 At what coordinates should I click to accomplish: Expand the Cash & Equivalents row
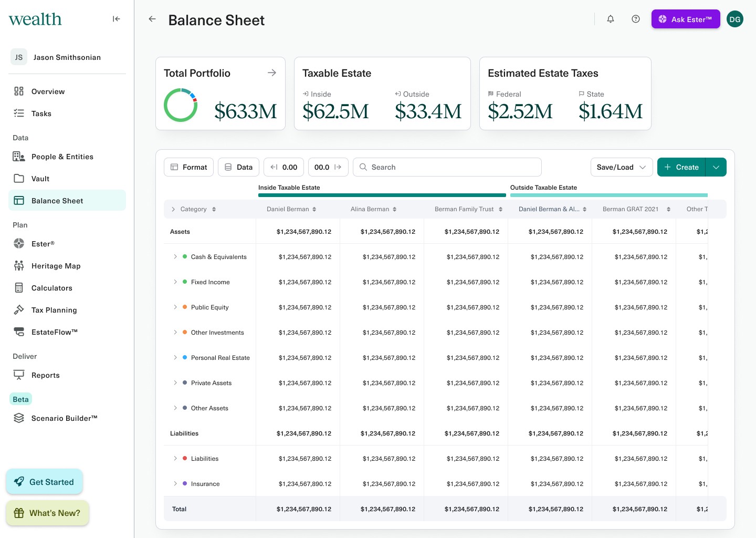tap(175, 257)
